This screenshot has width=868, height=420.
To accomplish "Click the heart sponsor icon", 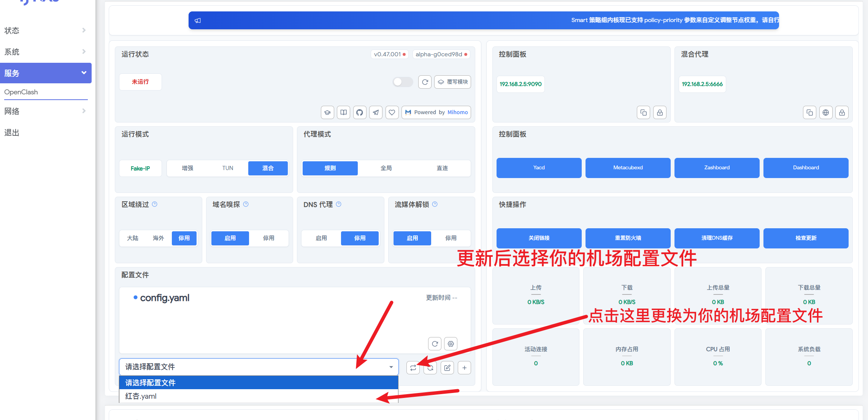I will click(392, 112).
